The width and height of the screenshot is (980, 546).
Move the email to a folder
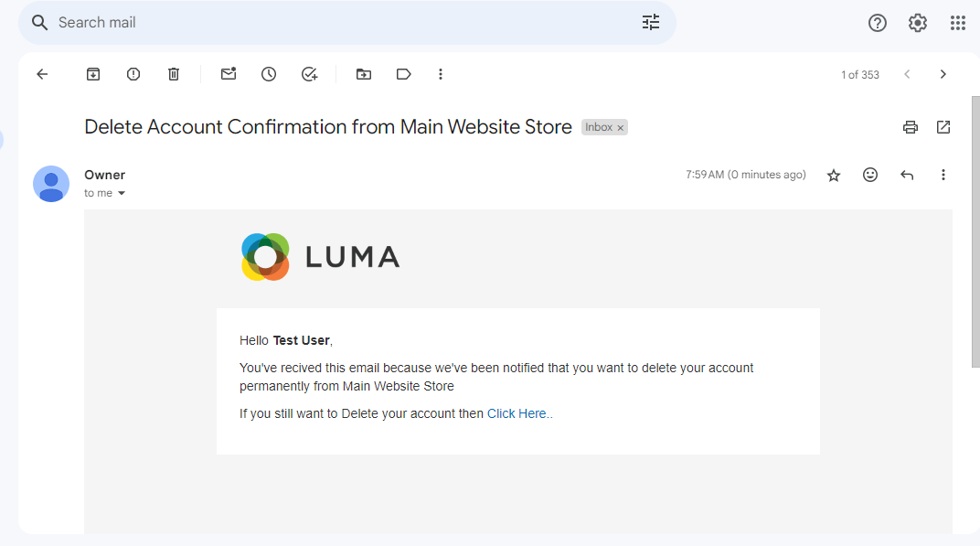tap(363, 74)
